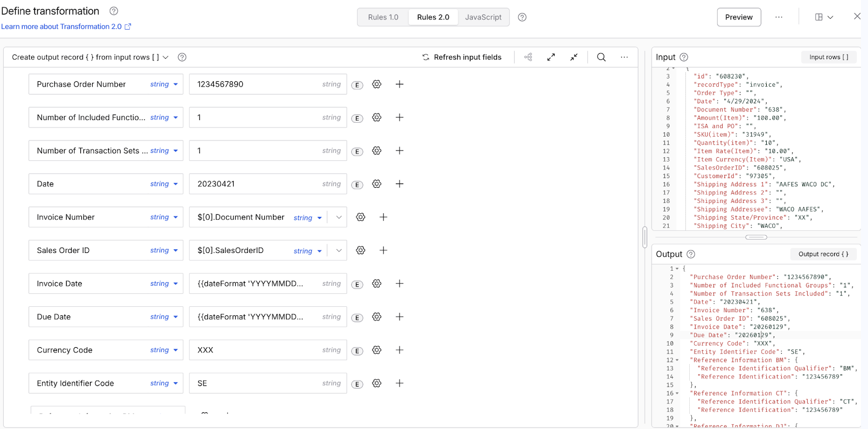Open settings gear for Purchase Order Number
Image resolution: width=868 pixels, height=429 pixels.
[377, 84]
